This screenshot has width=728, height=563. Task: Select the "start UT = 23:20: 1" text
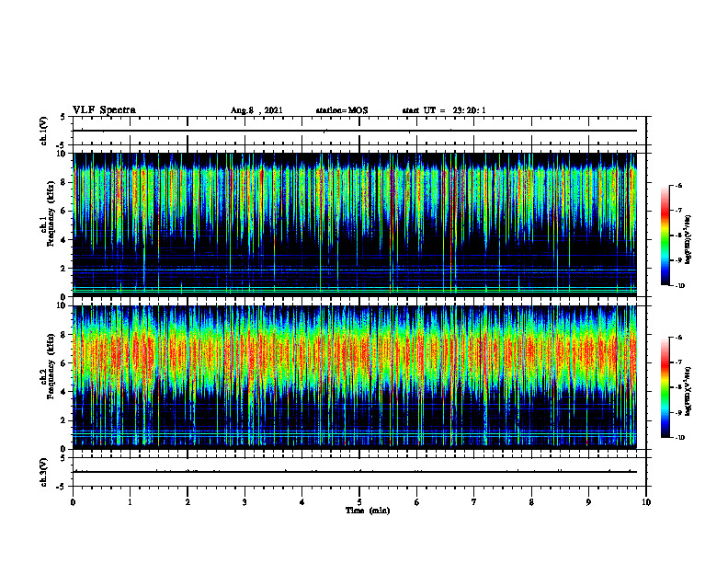(x=444, y=110)
